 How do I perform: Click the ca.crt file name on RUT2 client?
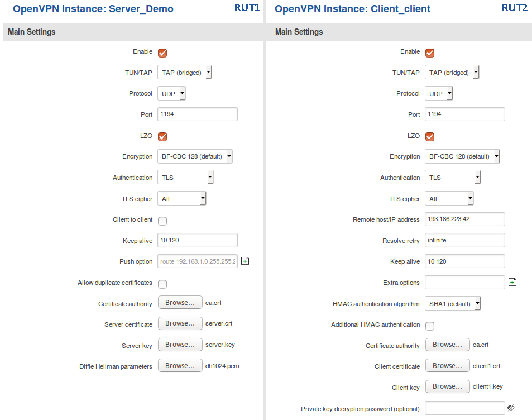(481, 345)
